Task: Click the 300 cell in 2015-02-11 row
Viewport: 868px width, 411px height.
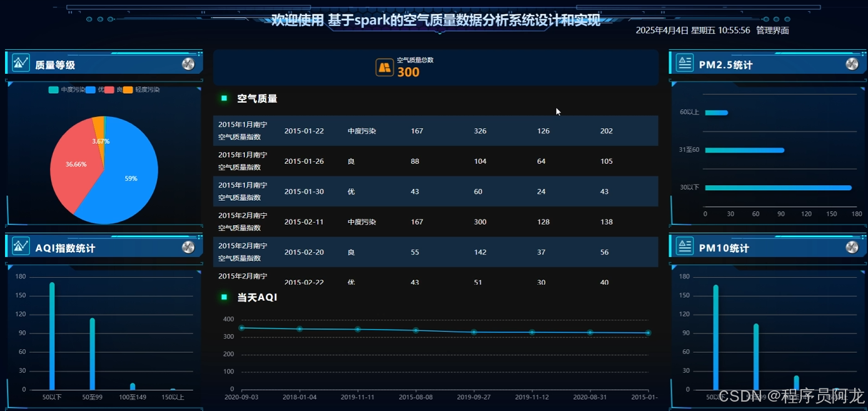Action: click(480, 222)
